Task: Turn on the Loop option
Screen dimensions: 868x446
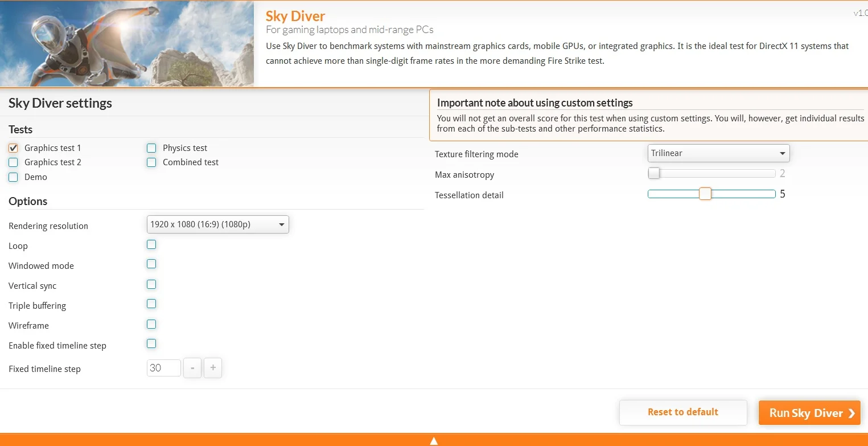Action: [151, 244]
